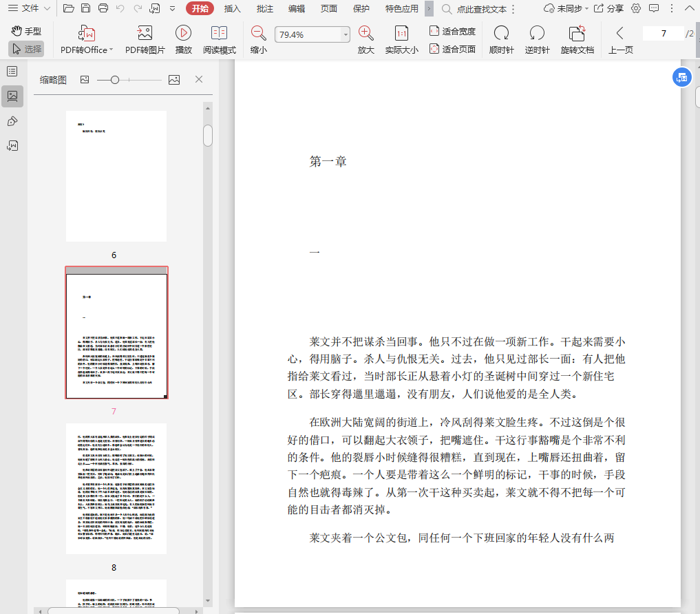The height and width of the screenshot is (614, 700).
Task: Switch to the 特色应用 tab
Action: coord(402,8)
